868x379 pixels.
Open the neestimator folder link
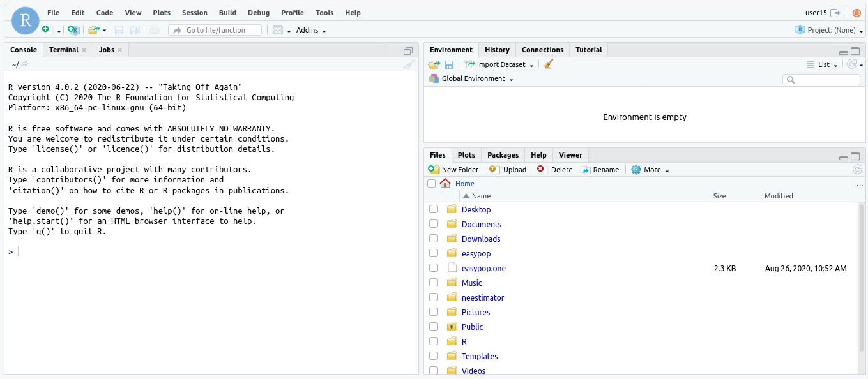coord(483,297)
